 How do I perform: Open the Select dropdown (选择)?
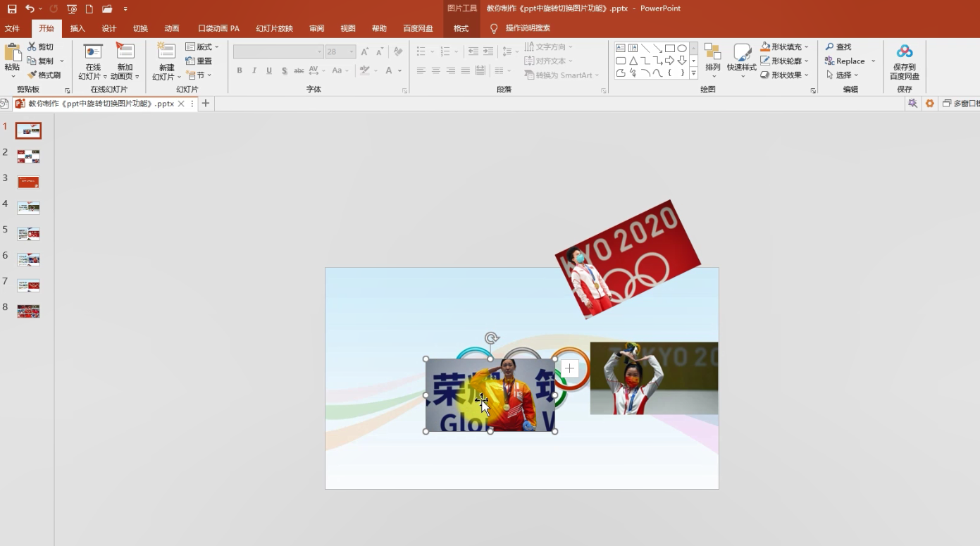[843, 75]
